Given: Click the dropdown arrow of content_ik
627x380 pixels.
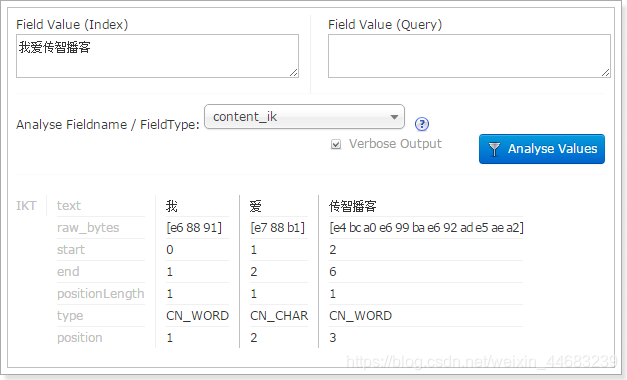Looking at the screenshot, I should click(394, 117).
